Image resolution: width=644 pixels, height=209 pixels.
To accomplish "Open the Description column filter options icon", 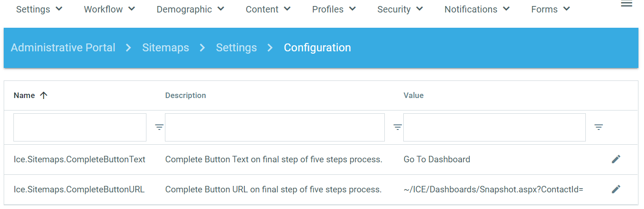I will (397, 127).
